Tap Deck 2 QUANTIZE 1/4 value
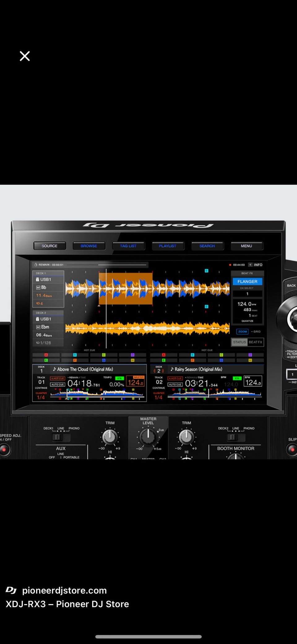Image resolution: width=297 pixels, height=644 pixels. [x=158, y=397]
